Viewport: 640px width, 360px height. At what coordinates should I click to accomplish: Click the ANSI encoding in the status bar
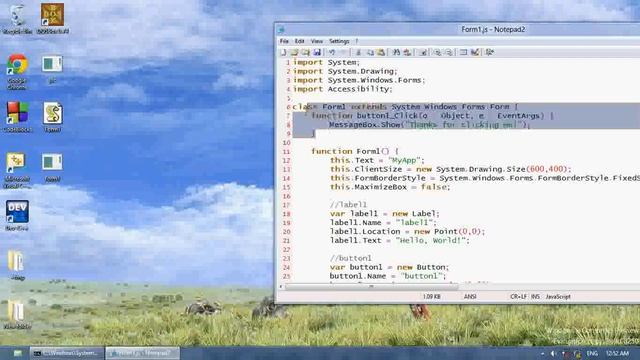point(470,297)
